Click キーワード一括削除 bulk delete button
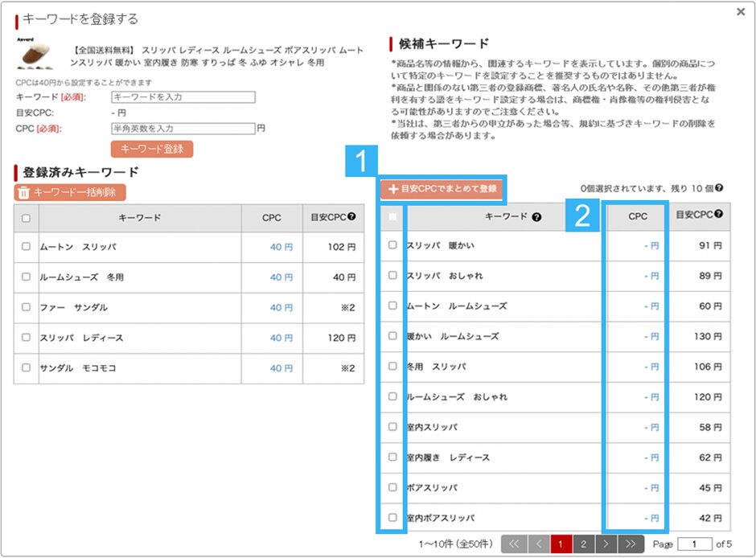The image size is (756, 558). (x=70, y=192)
